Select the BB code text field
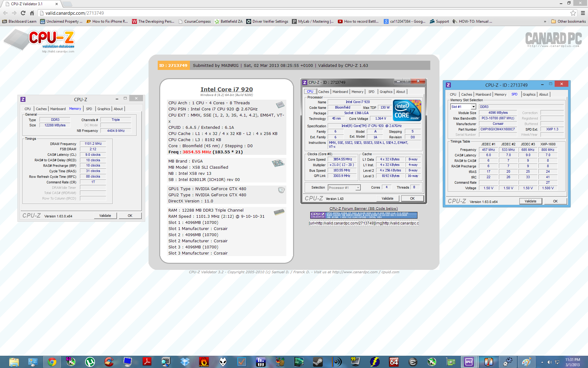 point(364,223)
